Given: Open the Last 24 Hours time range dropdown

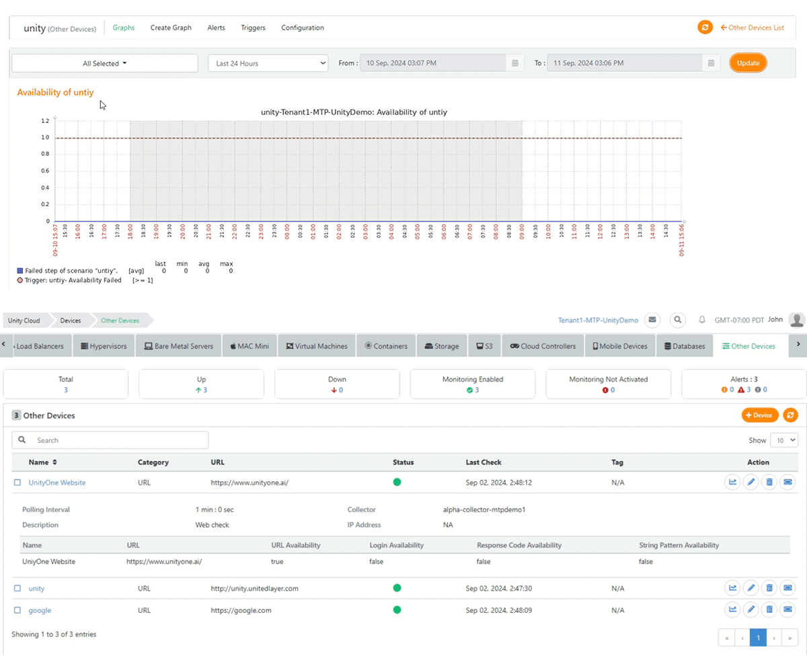Looking at the screenshot, I should 268,62.
